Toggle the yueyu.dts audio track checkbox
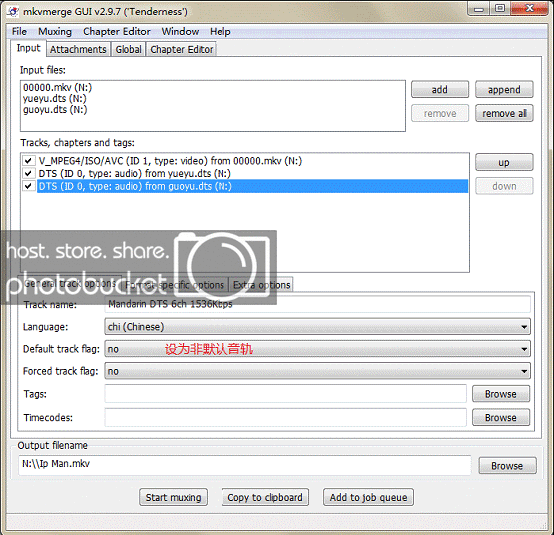554x535 pixels. pos(28,174)
